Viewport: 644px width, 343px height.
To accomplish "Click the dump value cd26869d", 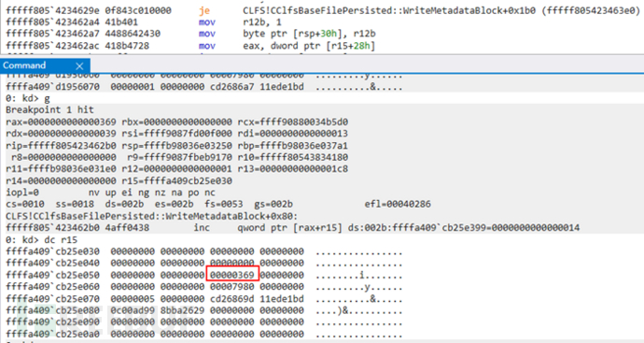I will point(232,298).
